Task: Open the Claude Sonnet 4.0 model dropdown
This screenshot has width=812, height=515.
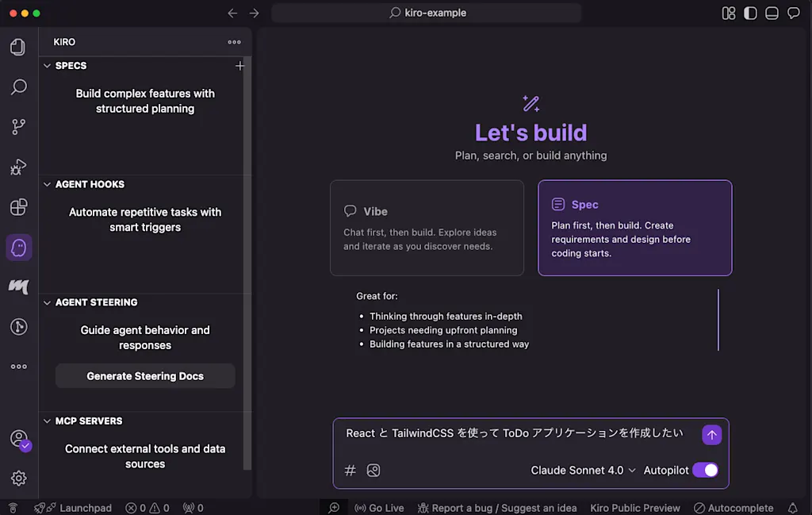Action: point(583,470)
